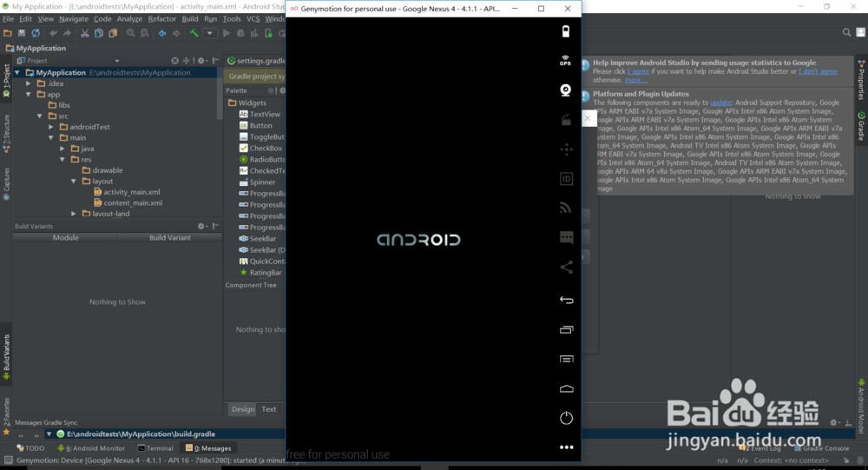This screenshot has width=868, height=470.
Task: Collapse the layout folder
Action: click(x=74, y=182)
